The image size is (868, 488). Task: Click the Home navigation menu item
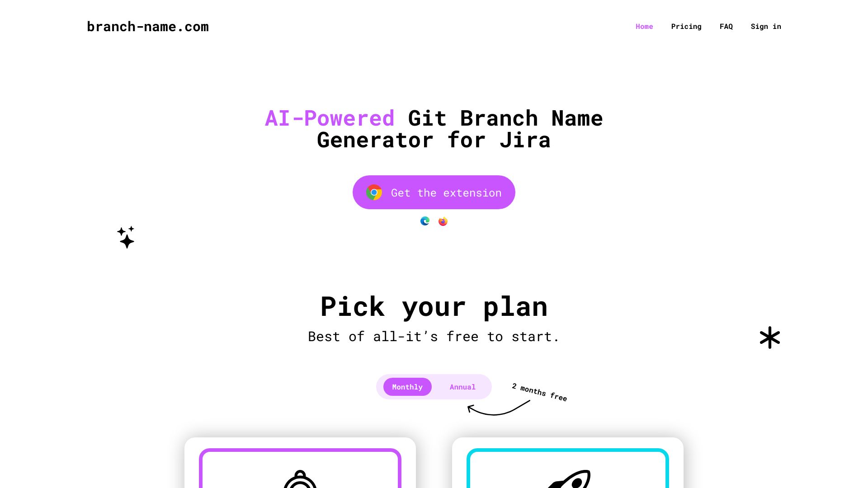(644, 26)
